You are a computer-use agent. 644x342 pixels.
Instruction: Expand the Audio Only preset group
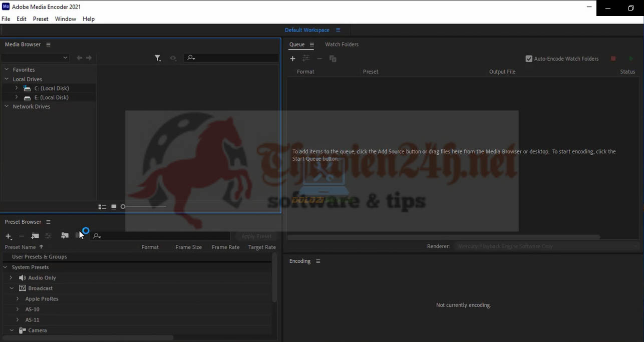[11, 278]
